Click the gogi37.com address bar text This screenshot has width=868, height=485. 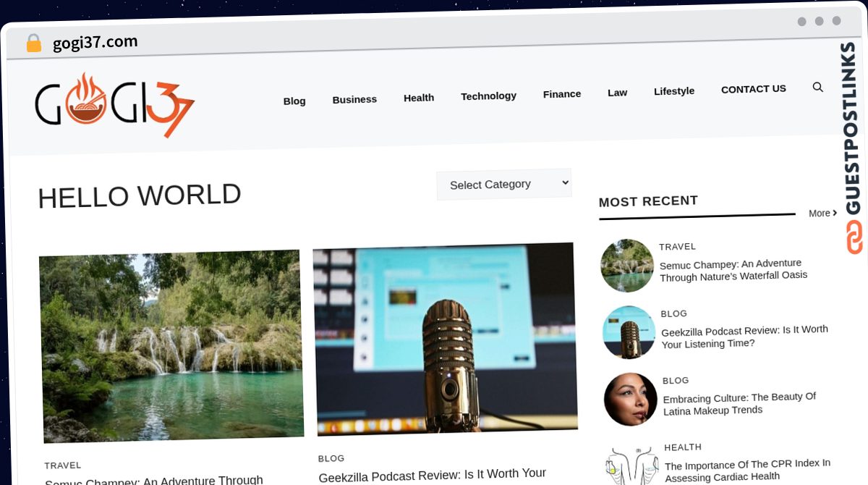[95, 43]
